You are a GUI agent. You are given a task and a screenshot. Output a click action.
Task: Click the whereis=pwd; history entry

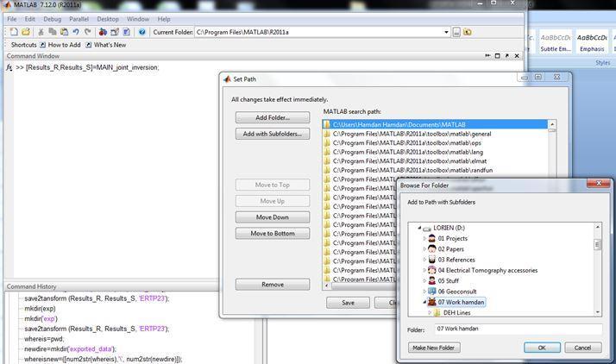click(x=44, y=339)
